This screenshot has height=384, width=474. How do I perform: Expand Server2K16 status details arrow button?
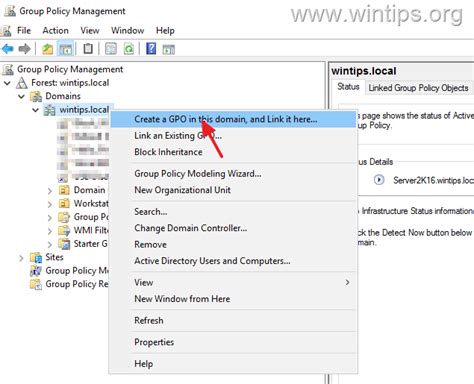coord(379,180)
